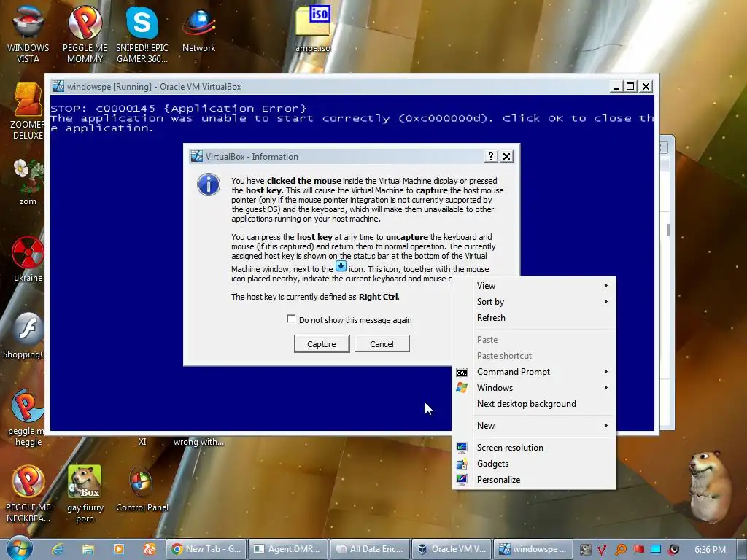Screen dimensions: 747x560
Task: Open Windows Explorer folder in quick launch
Action: click(88, 549)
